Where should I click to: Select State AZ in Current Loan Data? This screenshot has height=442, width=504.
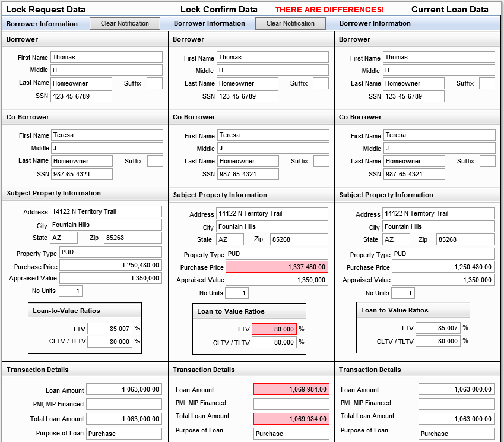pyautogui.click(x=397, y=239)
